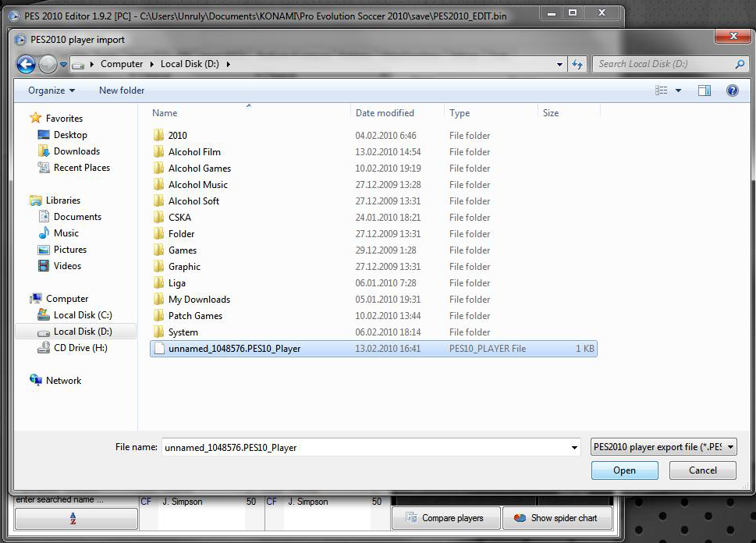
Task: Open the Documents library
Action: [77, 217]
